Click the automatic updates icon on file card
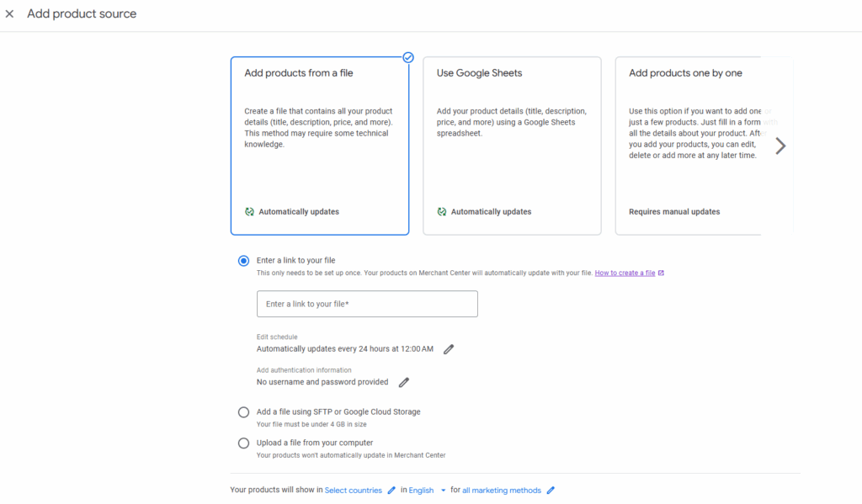The width and height of the screenshot is (862, 504). click(x=250, y=211)
